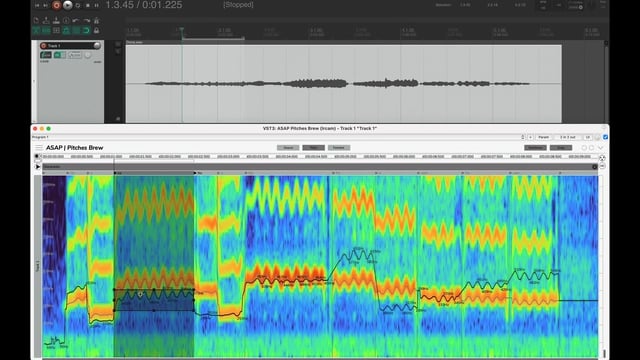
Task: Click the round knob beside the UI button
Action: point(598,137)
